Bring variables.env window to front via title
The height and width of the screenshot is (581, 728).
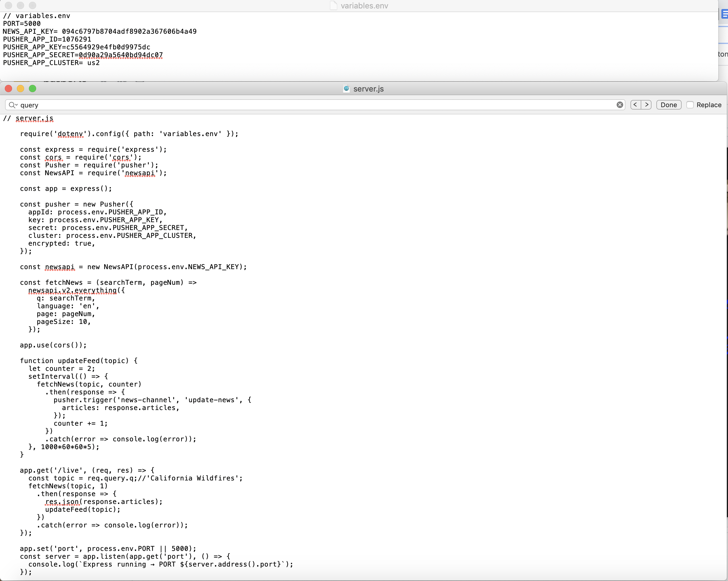click(x=364, y=6)
